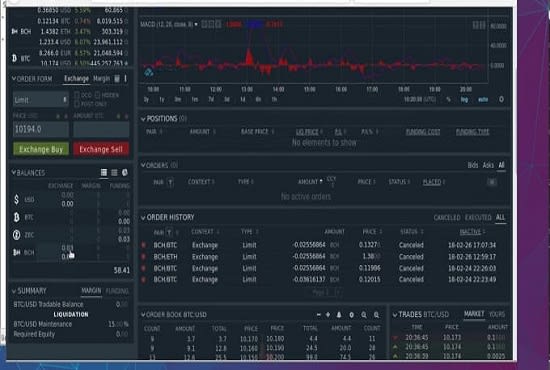Open the order form calculator icon
This screenshot has width=550, height=370.
click(117, 79)
